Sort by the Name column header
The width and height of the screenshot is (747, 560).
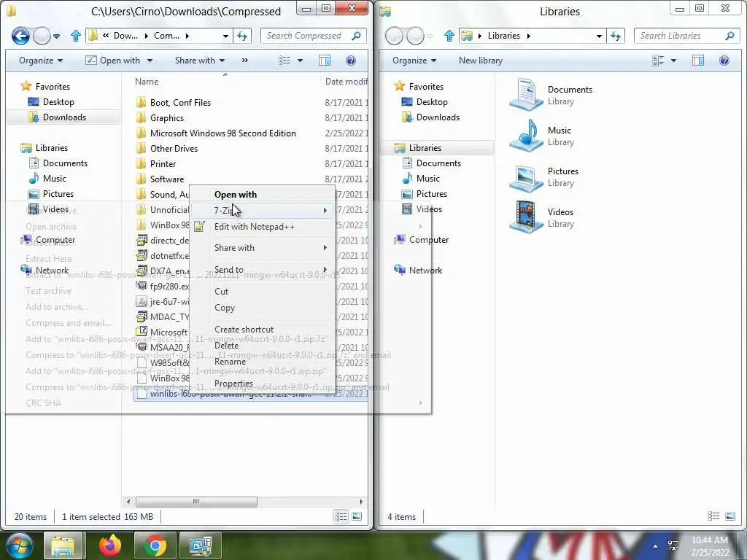click(x=146, y=82)
